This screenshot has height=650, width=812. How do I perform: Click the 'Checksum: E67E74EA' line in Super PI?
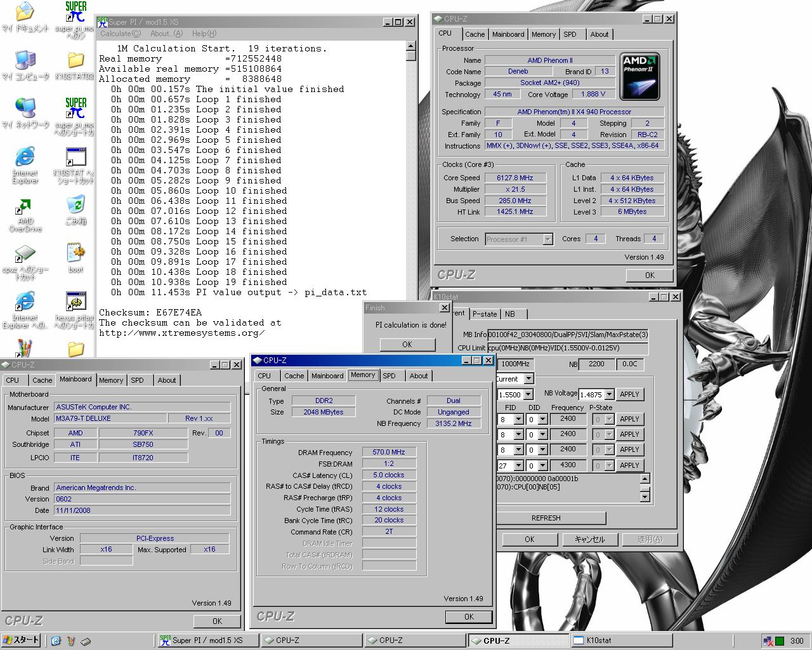pos(150,312)
